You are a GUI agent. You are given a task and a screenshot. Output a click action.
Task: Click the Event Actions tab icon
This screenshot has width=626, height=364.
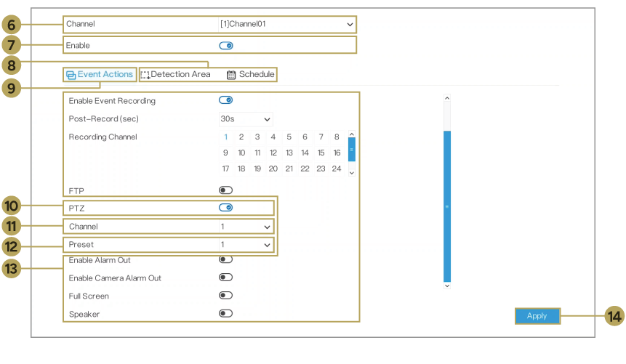tap(71, 75)
